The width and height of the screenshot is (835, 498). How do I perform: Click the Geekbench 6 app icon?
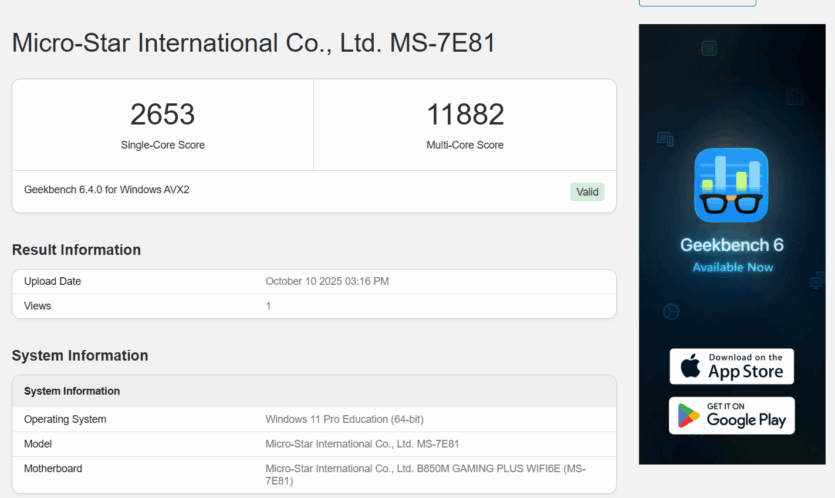[x=731, y=185]
